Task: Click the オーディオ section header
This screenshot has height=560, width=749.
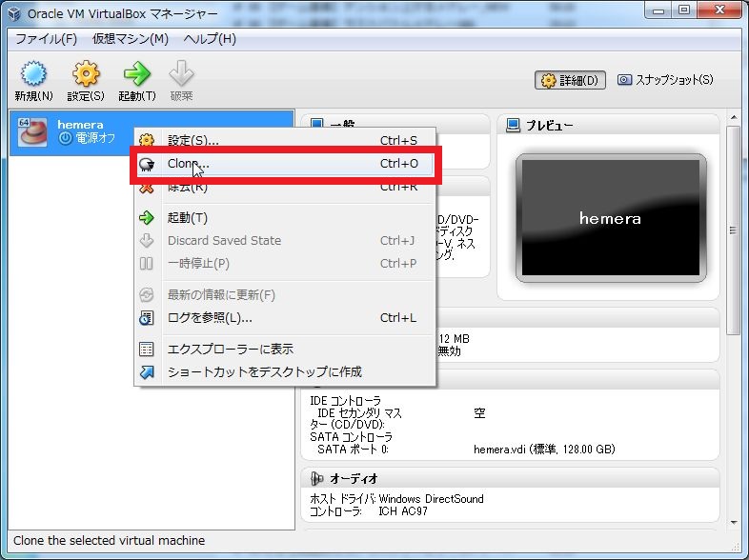Action: (x=510, y=478)
